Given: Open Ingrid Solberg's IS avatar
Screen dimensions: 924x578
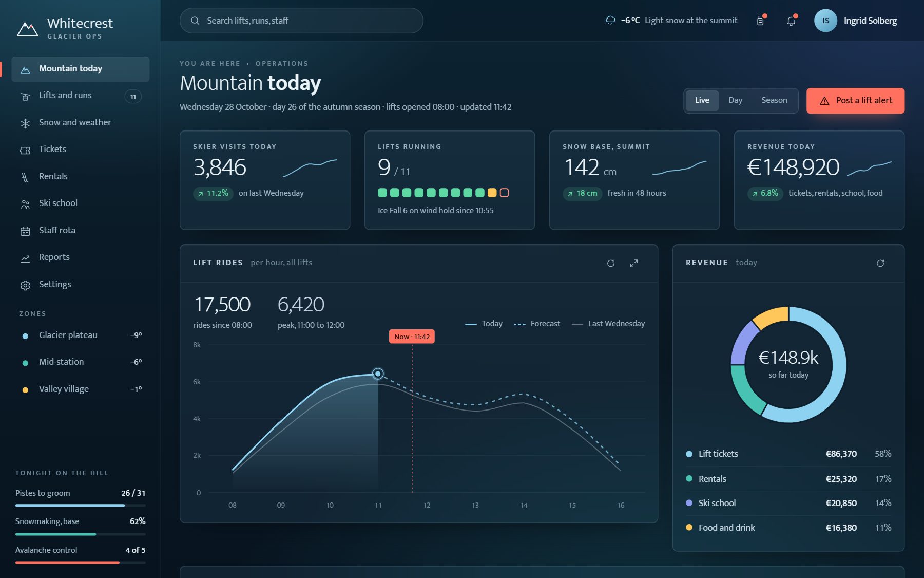Looking at the screenshot, I should (x=825, y=21).
